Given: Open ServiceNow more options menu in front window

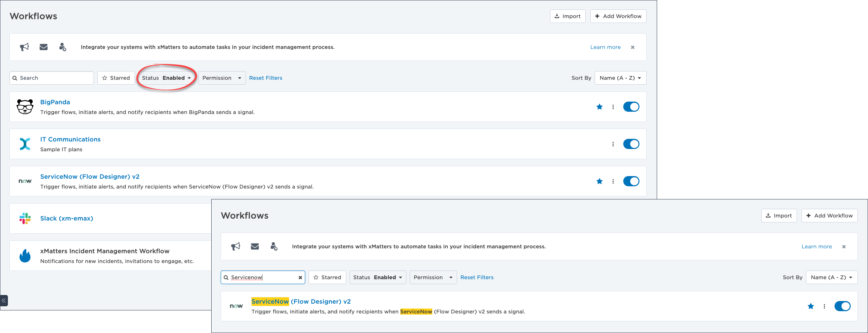Looking at the screenshot, I should click(x=824, y=306).
